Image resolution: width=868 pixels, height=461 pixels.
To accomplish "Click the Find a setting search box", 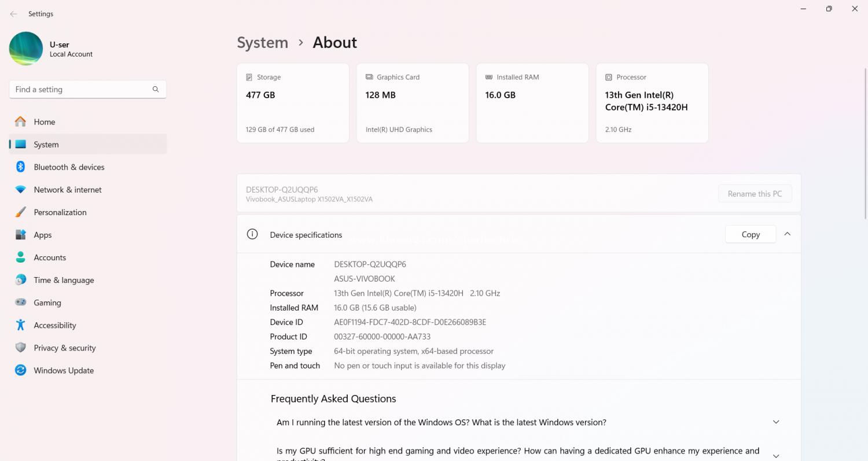I will coord(81,90).
